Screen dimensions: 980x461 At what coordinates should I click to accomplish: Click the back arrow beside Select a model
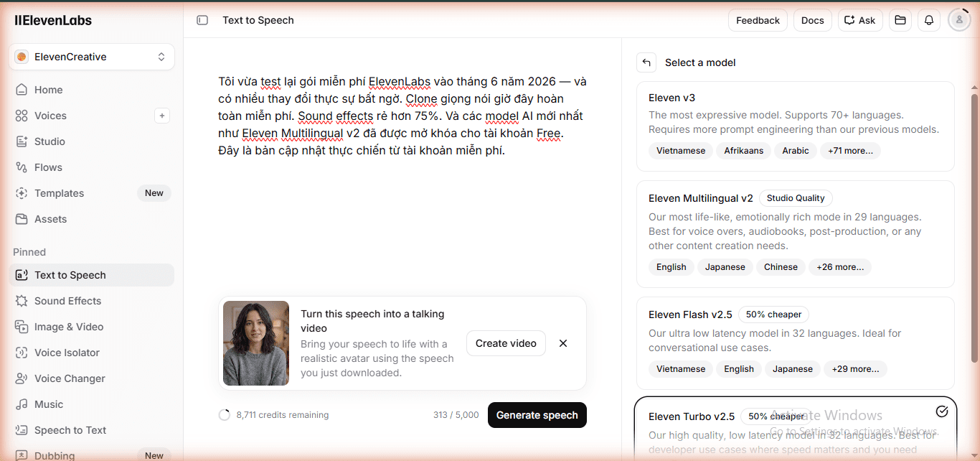tap(646, 62)
